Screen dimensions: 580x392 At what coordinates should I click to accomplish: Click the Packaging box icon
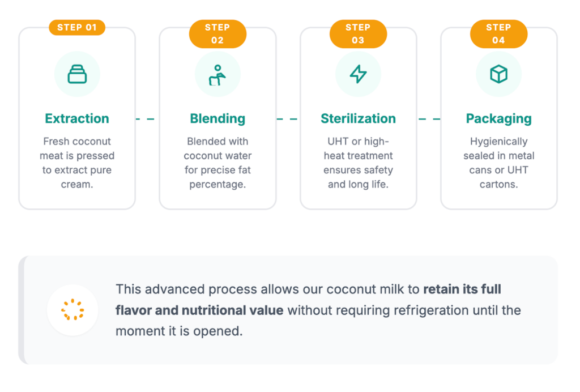[x=498, y=74]
